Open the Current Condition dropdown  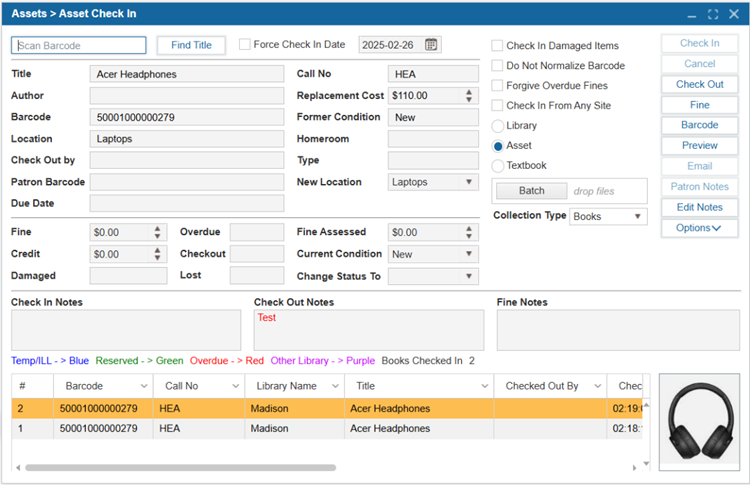(x=469, y=254)
